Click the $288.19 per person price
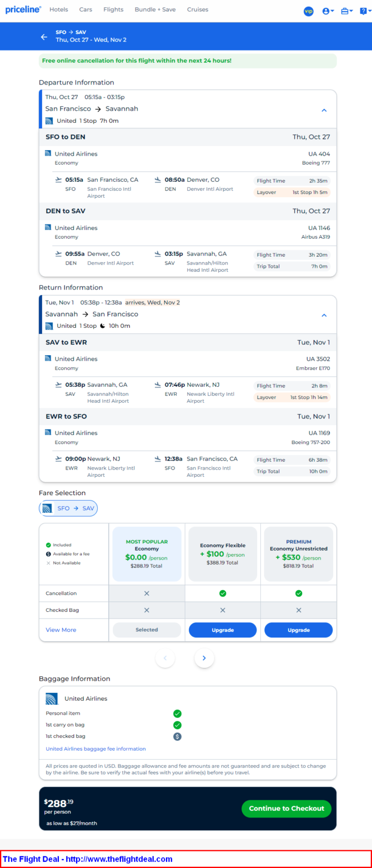The width and height of the screenshot is (372, 868). (59, 806)
